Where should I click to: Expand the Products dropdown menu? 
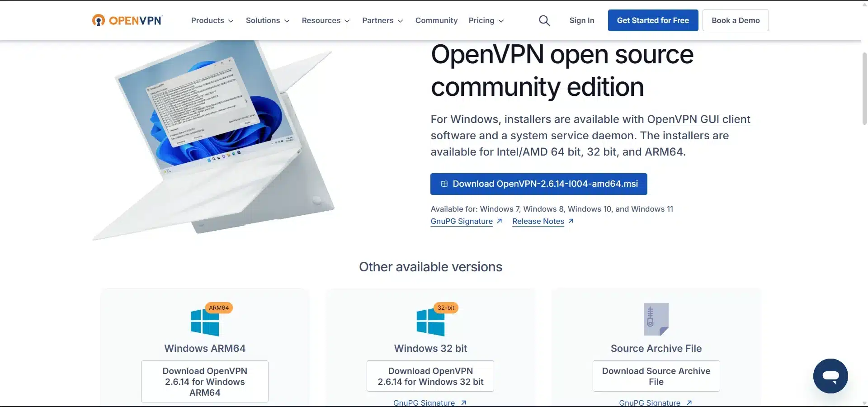point(212,20)
